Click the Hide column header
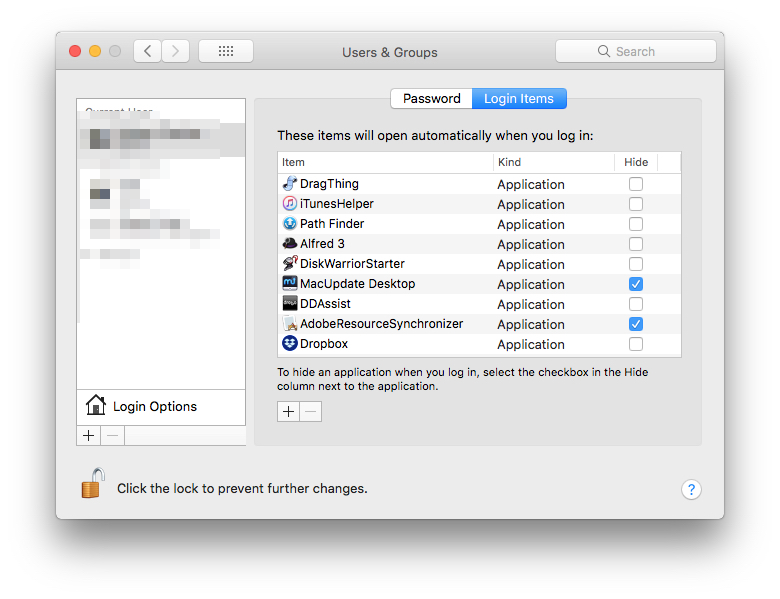The height and width of the screenshot is (599, 780). click(636, 162)
